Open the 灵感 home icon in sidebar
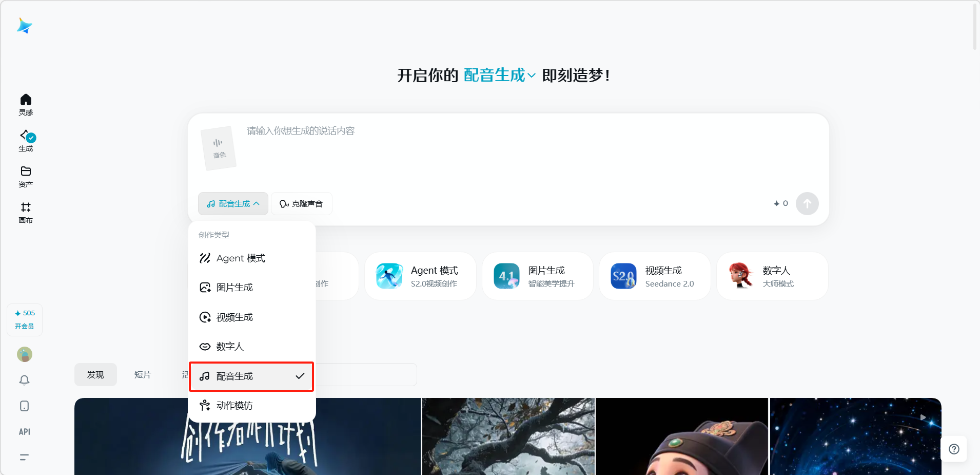 (x=26, y=104)
